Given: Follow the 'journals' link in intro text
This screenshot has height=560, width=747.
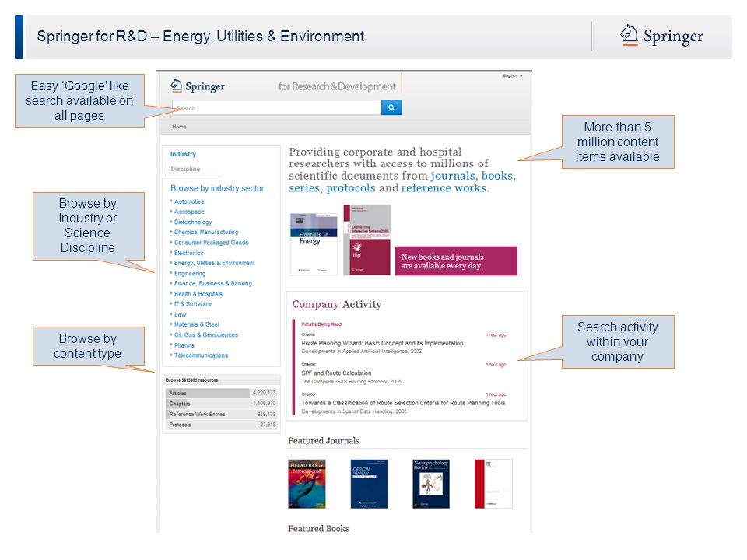Looking at the screenshot, I should point(453,177).
